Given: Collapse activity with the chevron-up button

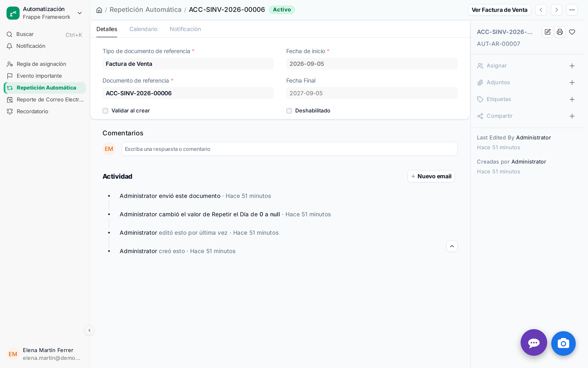Looking at the screenshot, I should pyautogui.click(x=452, y=246).
